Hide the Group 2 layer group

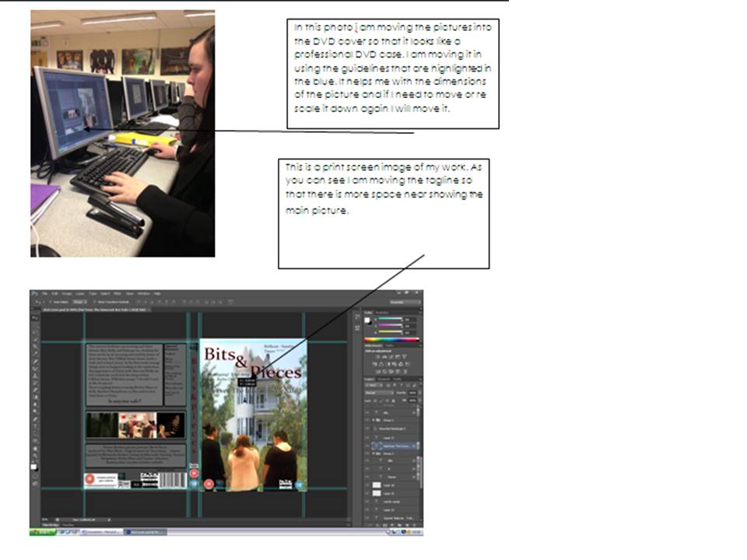pos(366,420)
